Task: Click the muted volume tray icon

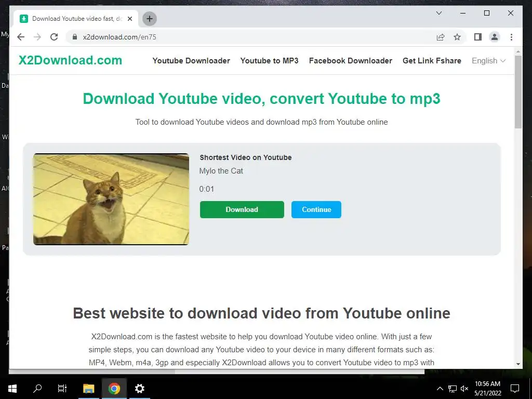Action: point(464,389)
